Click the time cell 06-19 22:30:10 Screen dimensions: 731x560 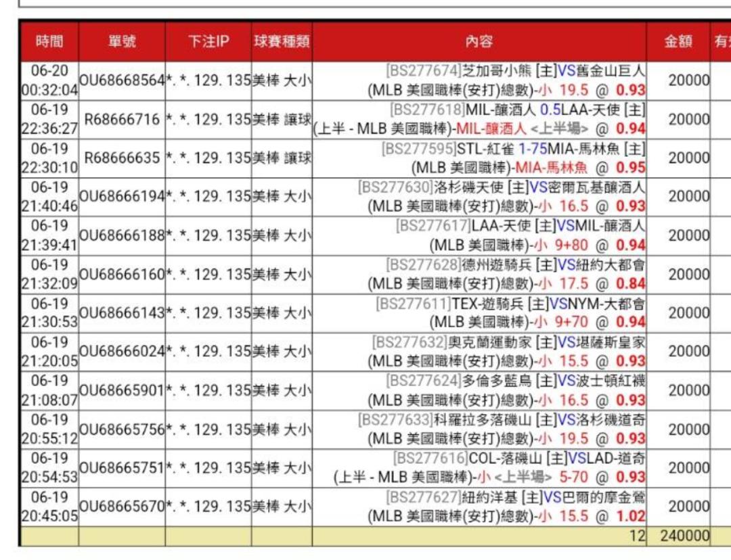pos(49,158)
